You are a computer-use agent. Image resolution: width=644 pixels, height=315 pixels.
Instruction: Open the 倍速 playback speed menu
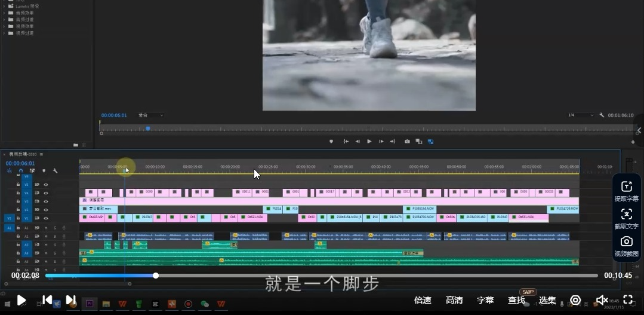(x=423, y=300)
